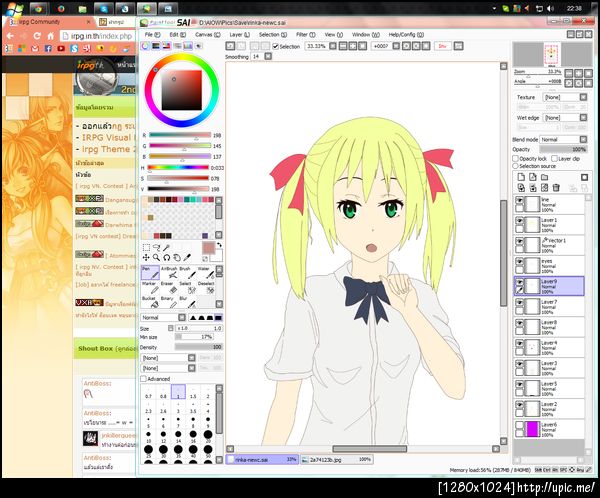This screenshot has height=498, width=600.
Task: Click the Windows Start button
Action: [15, 8]
